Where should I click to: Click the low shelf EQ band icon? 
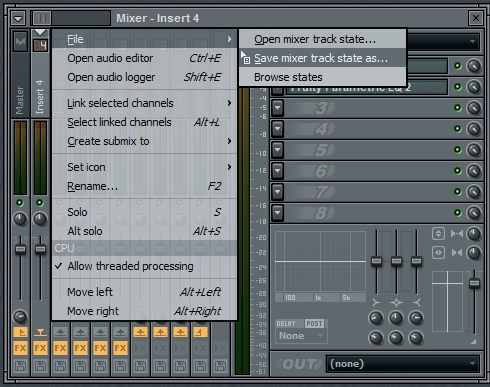pos(376,302)
